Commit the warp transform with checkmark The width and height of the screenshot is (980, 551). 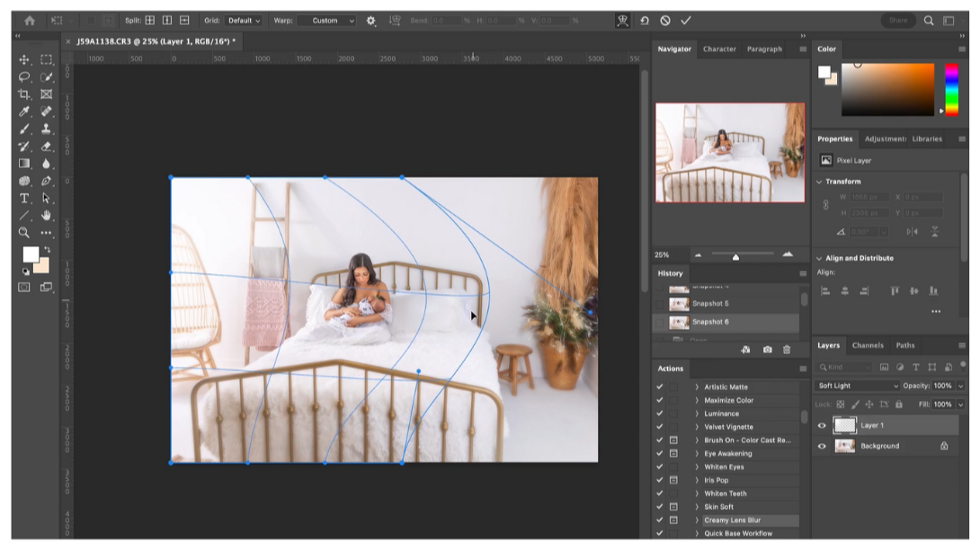click(686, 20)
